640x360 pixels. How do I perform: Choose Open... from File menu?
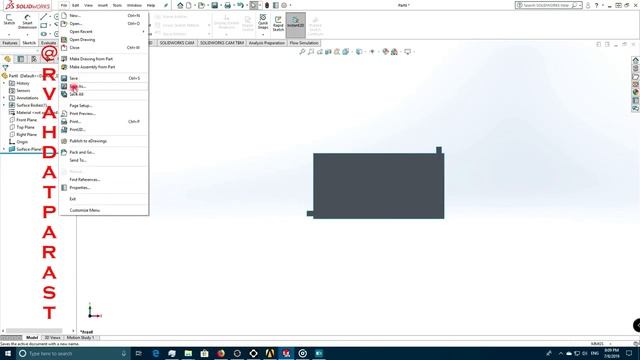coord(104,24)
